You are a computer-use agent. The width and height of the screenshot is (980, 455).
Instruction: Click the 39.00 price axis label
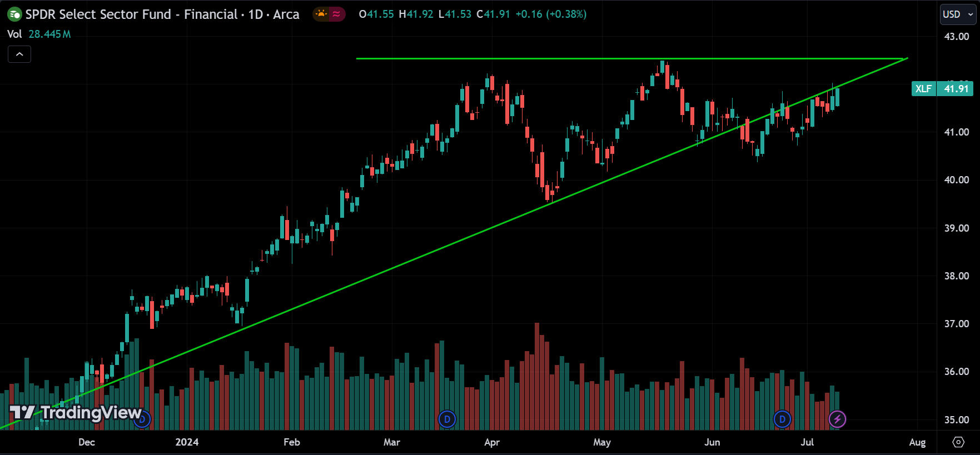point(956,228)
